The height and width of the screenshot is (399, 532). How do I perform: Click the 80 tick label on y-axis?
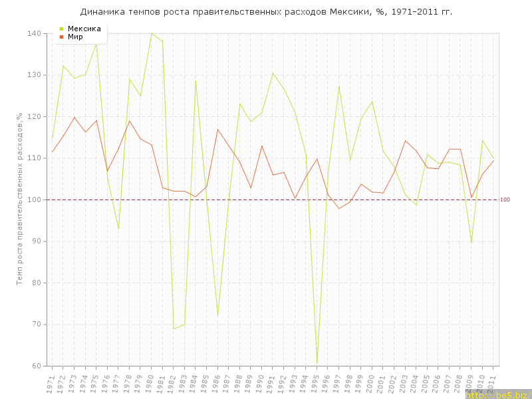tap(36, 283)
